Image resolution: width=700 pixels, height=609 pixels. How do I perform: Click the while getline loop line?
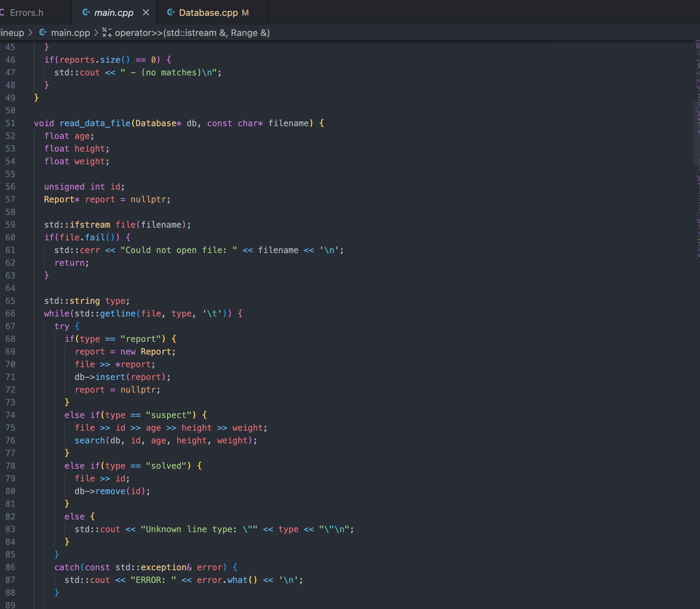click(x=143, y=314)
